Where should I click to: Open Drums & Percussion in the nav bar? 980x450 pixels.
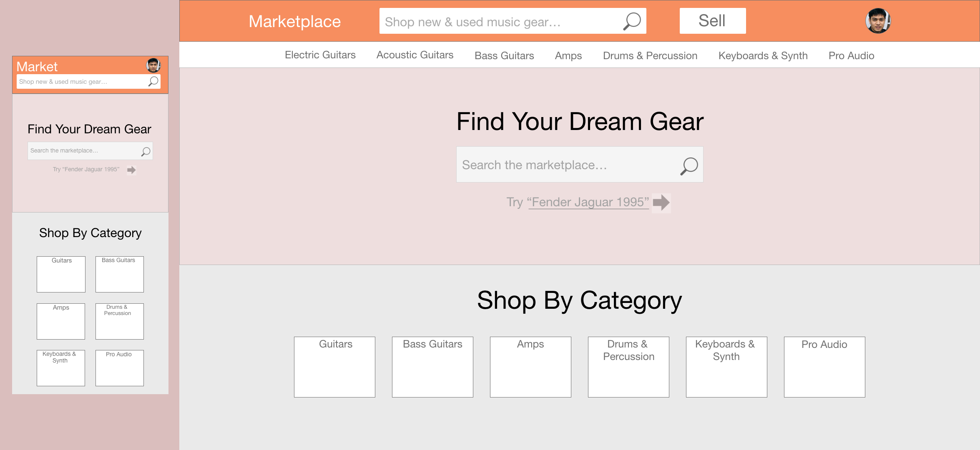(650, 56)
